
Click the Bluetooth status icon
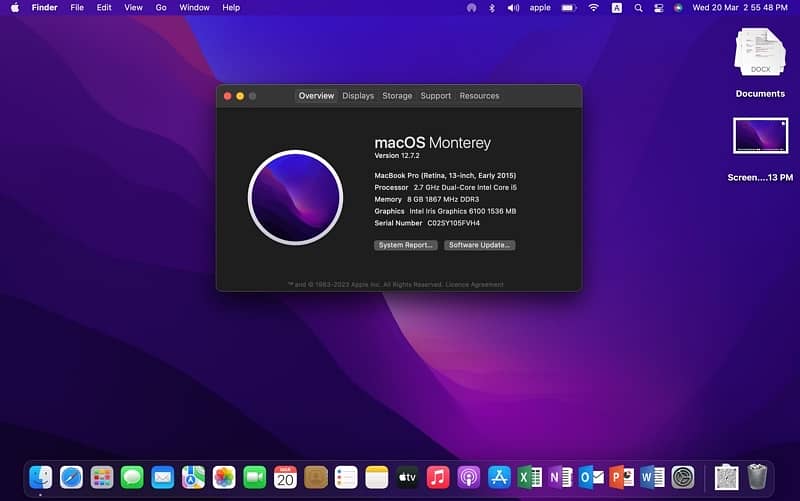pos(491,8)
